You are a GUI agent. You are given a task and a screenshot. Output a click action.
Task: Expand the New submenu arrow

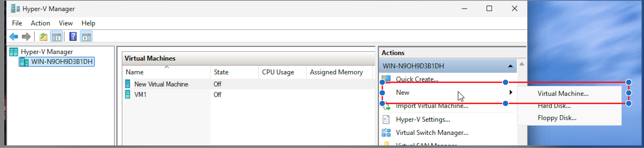point(511,92)
